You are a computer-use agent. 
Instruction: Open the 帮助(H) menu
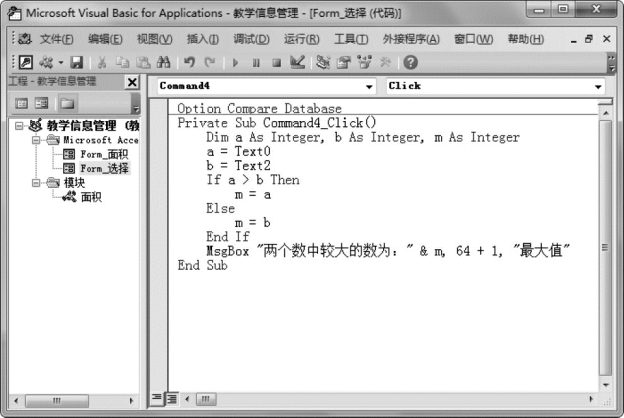pos(525,39)
